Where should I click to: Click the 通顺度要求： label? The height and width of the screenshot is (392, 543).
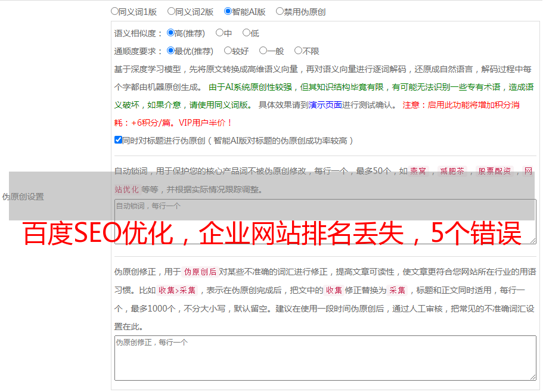pos(138,52)
